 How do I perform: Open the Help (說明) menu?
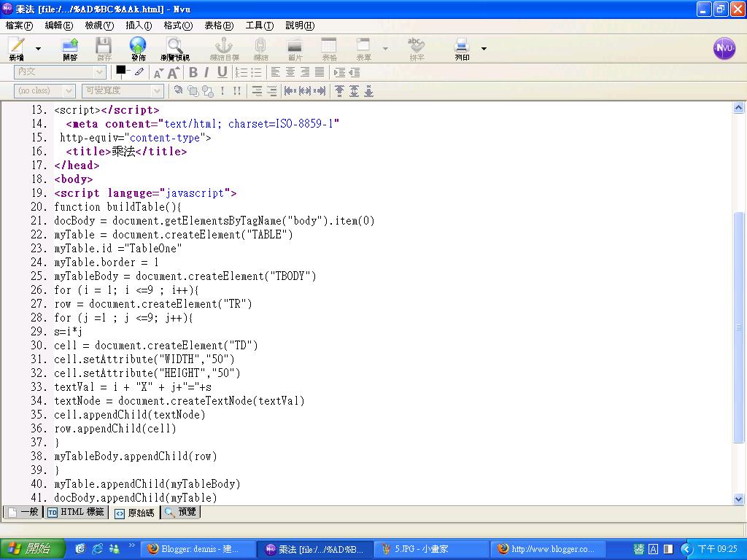(x=300, y=26)
